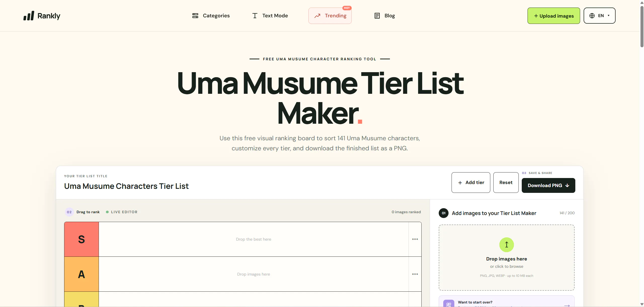Click the Rankly bar chart logo icon
The height and width of the screenshot is (307, 644).
pyautogui.click(x=29, y=16)
